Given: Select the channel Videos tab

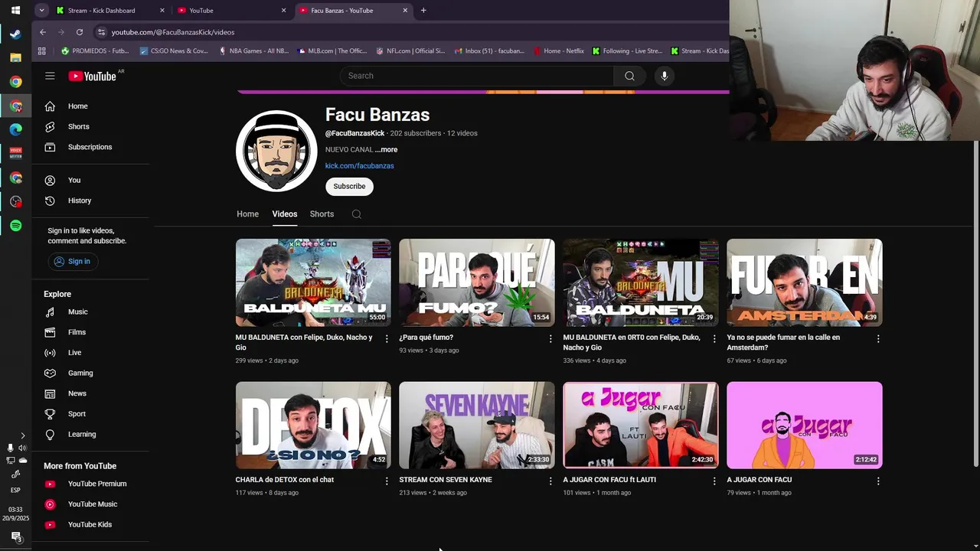Looking at the screenshot, I should pyautogui.click(x=285, y=214).
